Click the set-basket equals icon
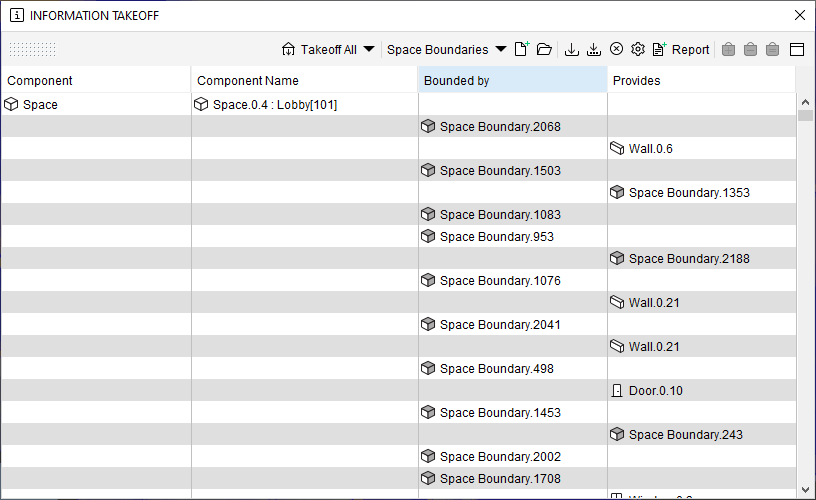 coord(773,49)
